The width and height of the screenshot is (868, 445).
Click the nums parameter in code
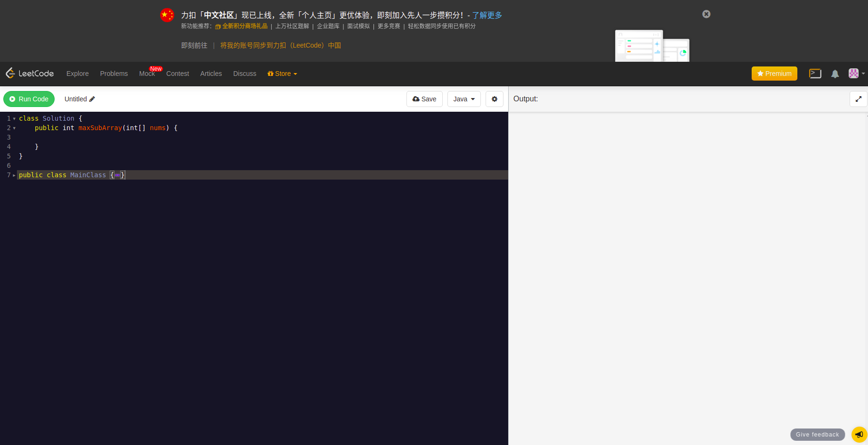158,128
